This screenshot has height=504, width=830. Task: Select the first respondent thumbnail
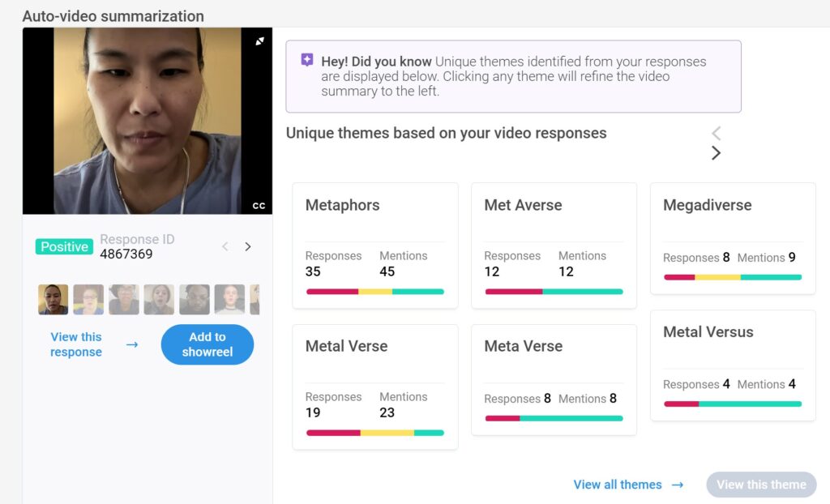pyautogui.click(x=53, y=300)
